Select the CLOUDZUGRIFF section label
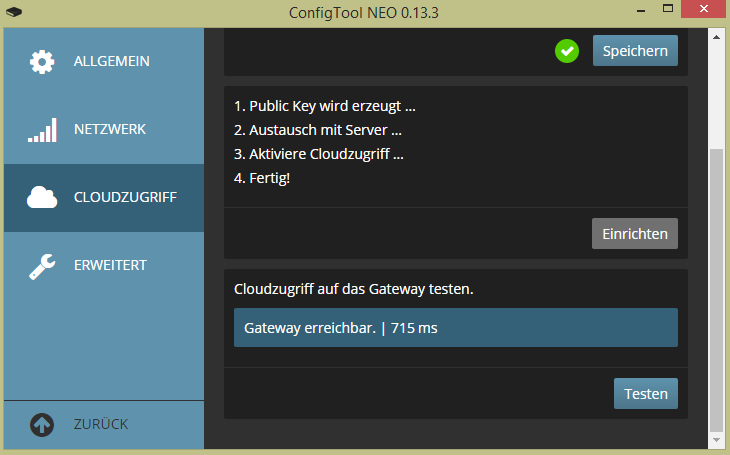The height and width of the screenshot is (455, 730). 125,197
